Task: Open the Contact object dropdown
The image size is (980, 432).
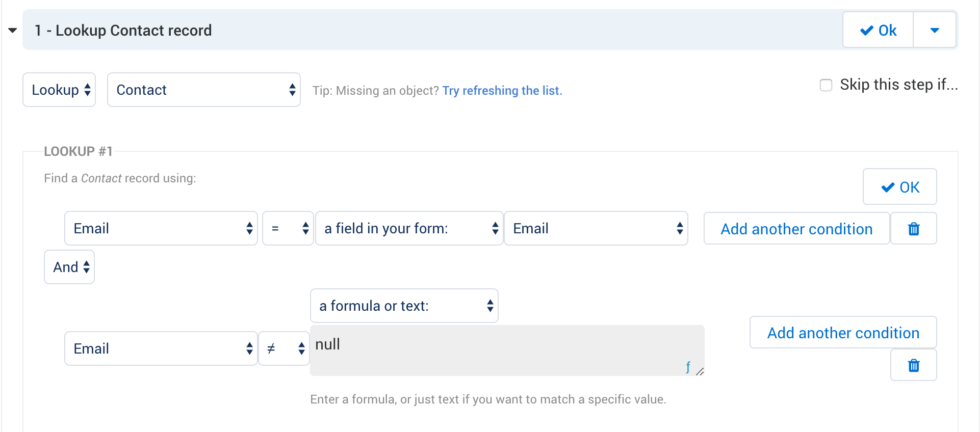Action: pos(203,90)
